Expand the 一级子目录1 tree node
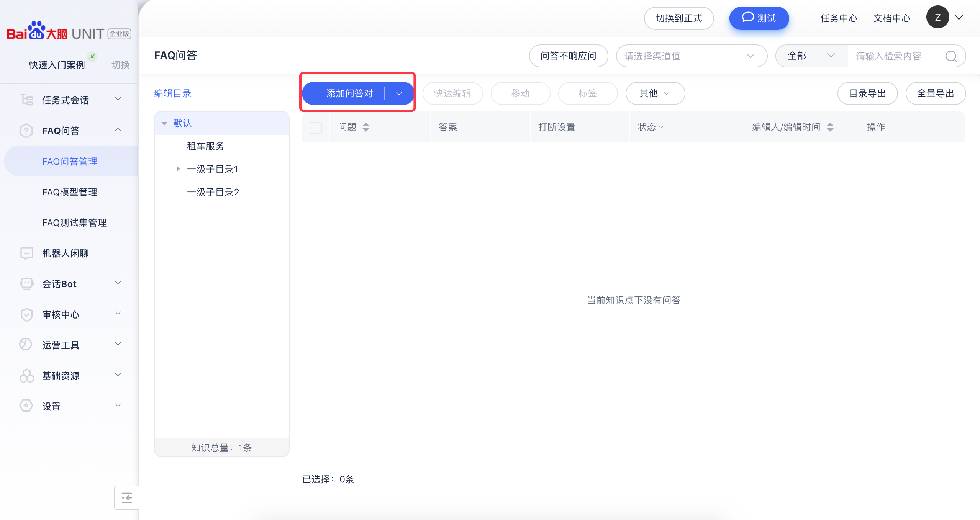980x520 pixels. pos(178,169)
